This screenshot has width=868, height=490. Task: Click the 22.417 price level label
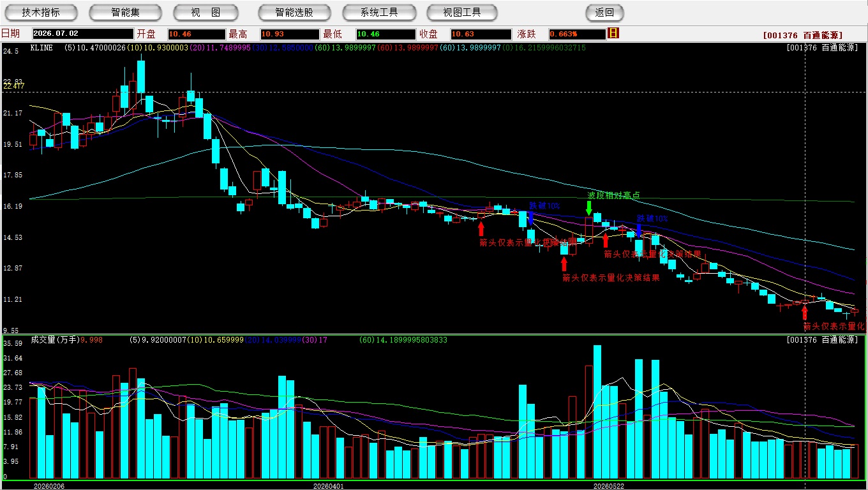13,85
